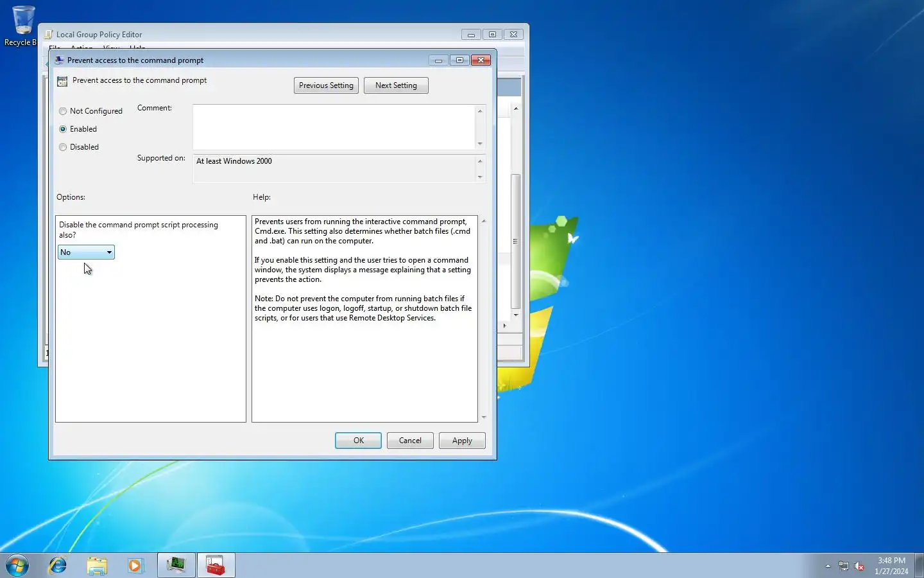The width and height of the screenshot is (924, 578).
Task: Click Group Policy Editor scroll down arrow
Action: (515, 315)
